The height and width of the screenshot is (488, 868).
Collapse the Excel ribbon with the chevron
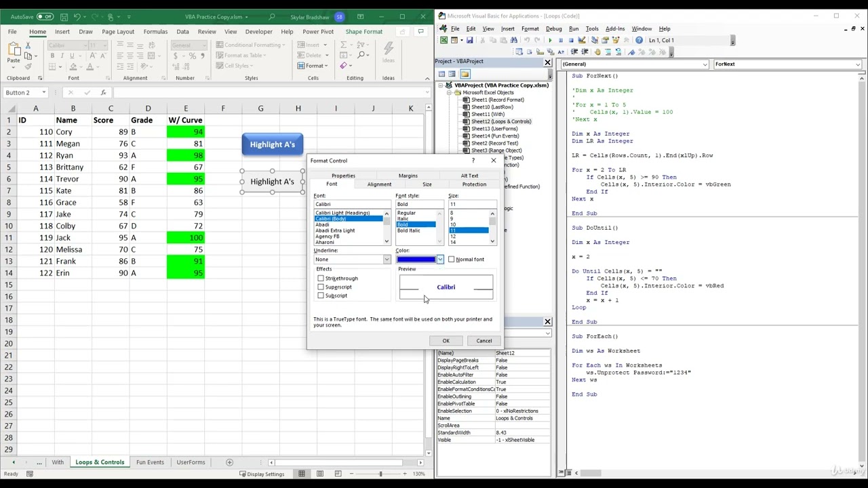(x=427, y=79)
